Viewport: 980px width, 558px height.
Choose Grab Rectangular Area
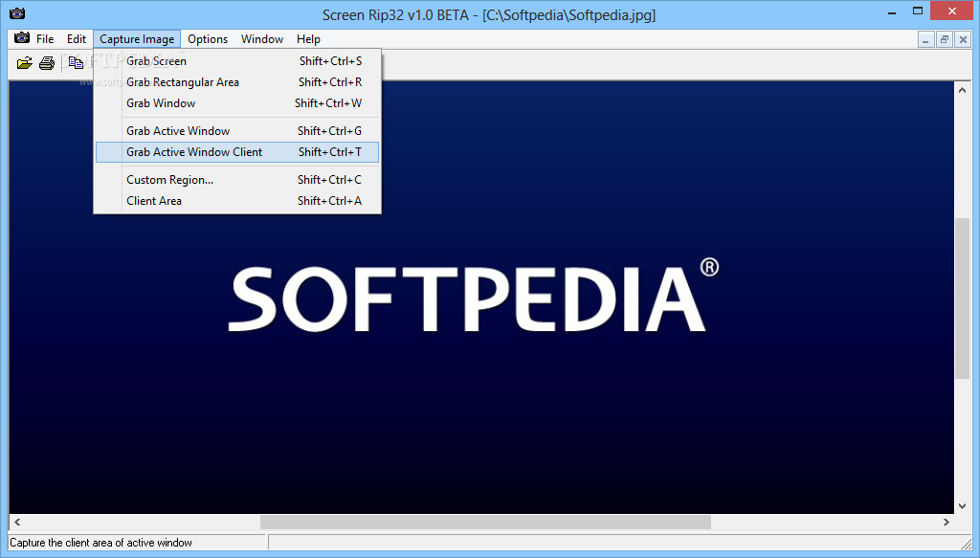[237, 82]
